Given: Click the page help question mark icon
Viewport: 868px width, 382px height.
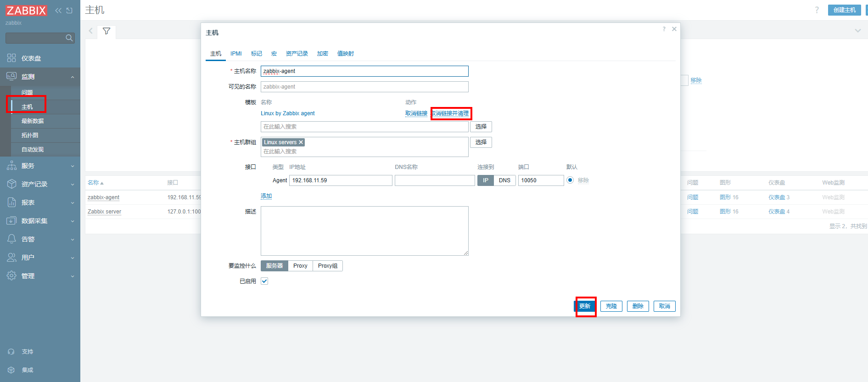Looking at the screenshot, I should 817,10.
